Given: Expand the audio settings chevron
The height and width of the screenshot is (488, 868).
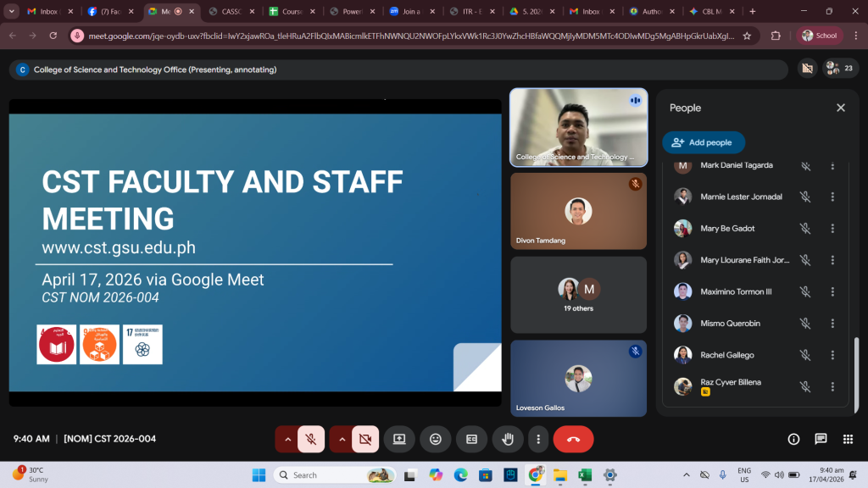Looking at the screenshot, I should pos(287,439).
